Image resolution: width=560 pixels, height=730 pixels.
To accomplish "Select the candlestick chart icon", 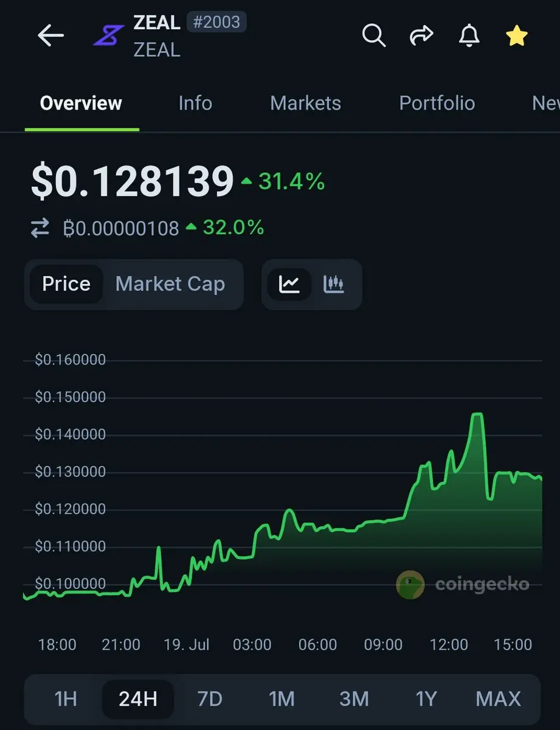I will pyautogui.click(x=334, y=284).
